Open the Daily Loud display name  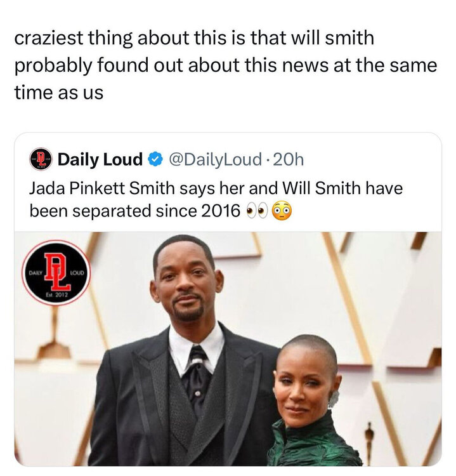click(100, 159)
